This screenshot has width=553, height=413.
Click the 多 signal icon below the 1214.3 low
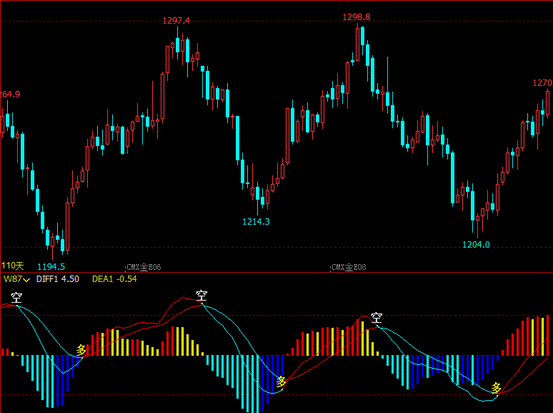(281, 382)
